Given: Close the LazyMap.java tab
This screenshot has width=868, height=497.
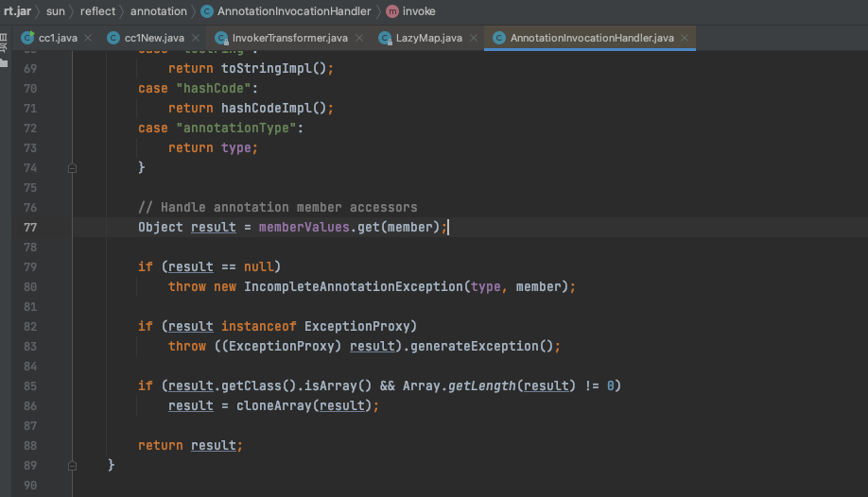Looking at the screenshot, I should click(474, 38).
